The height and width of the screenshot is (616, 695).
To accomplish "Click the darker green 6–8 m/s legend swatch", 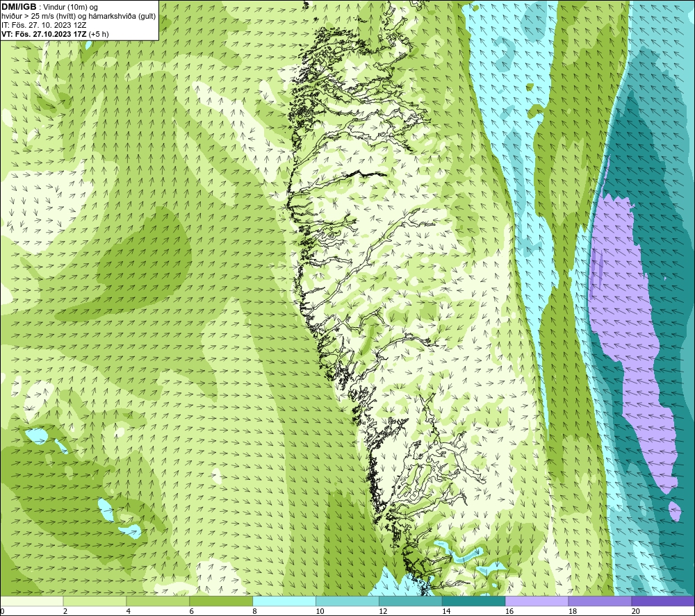I will [x=221, y=601].
